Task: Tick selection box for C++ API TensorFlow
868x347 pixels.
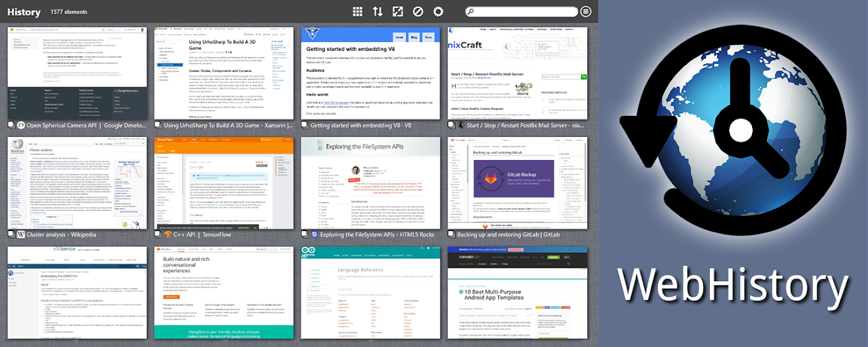Action: point(157,234)
